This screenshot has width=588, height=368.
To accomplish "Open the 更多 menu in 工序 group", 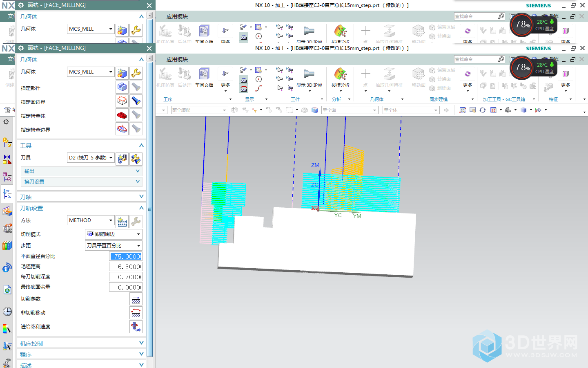I will 225,79.
